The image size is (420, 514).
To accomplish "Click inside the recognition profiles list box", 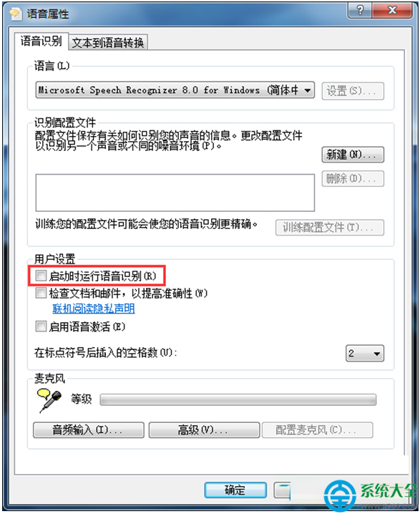I will click(x=175, y=193).
